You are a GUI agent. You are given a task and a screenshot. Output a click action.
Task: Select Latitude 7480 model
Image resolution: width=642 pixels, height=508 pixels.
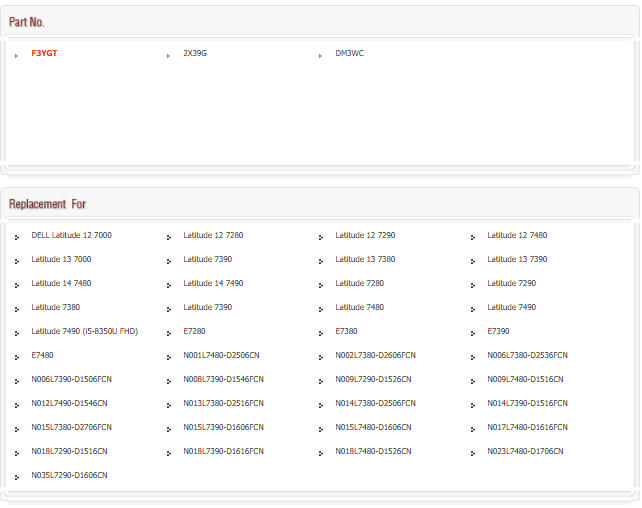[x=359, y=307]
